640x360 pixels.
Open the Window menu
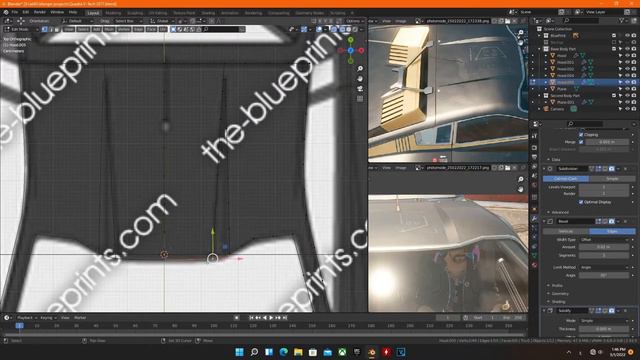click(57, 12)
